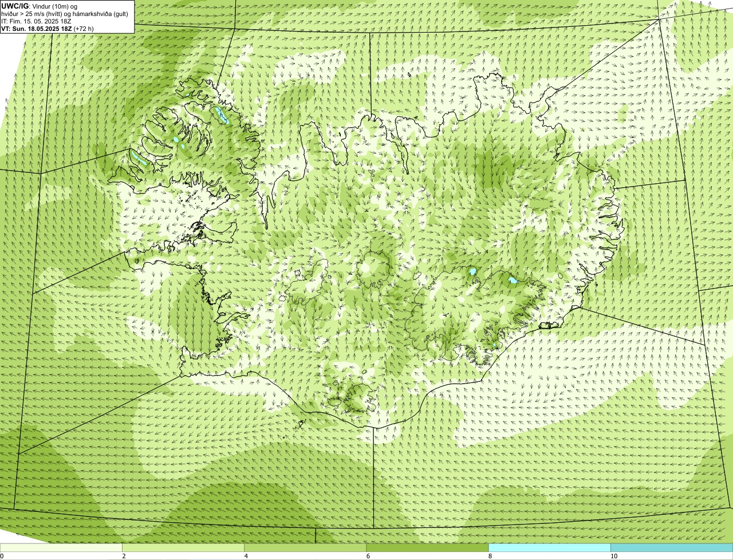Viewport: 733px width, 560px height.
Task: Click the legend tick label '2'
Action: click(x=124, y=556)
